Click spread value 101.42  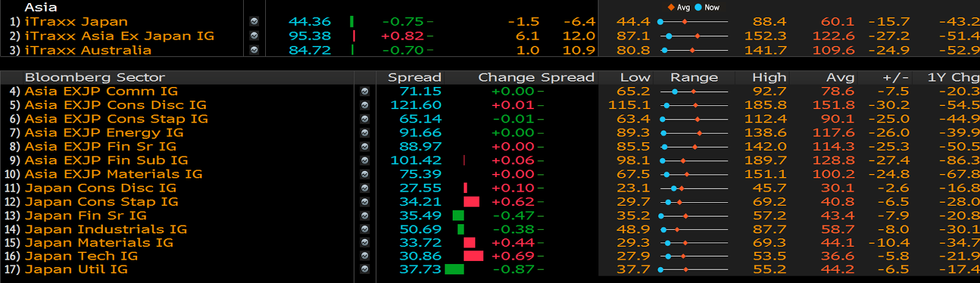point(416,160)
